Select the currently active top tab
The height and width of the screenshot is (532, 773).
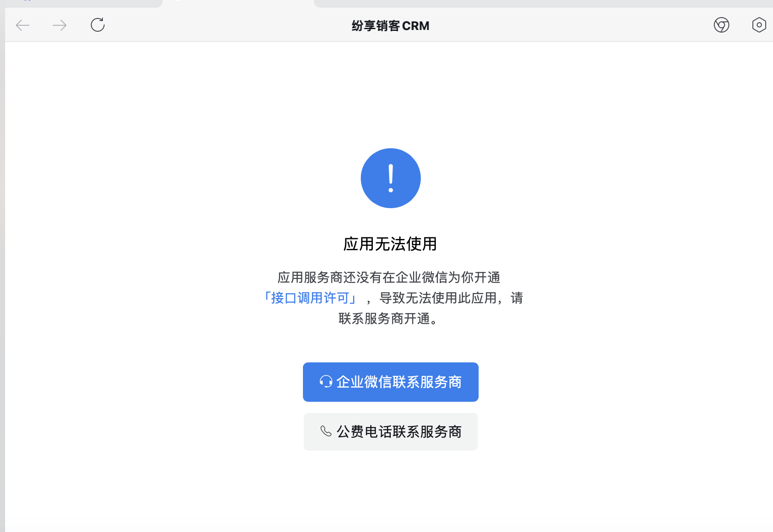tap(238, 3)
